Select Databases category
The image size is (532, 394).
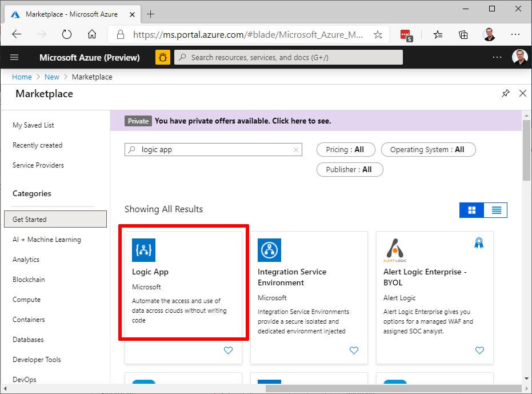point(28,340)
